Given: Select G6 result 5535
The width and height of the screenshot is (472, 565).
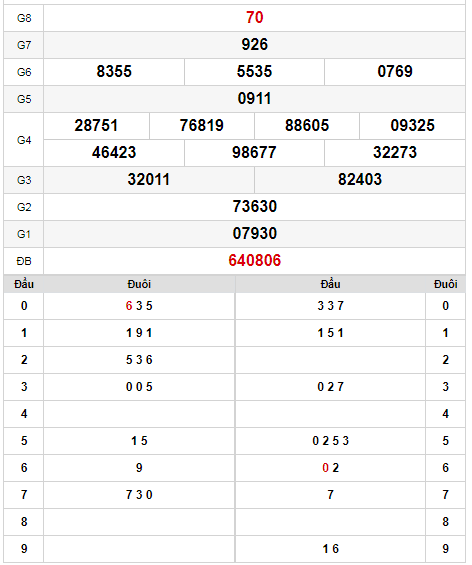Looking at the screenshot, I should tap(254, 71).
